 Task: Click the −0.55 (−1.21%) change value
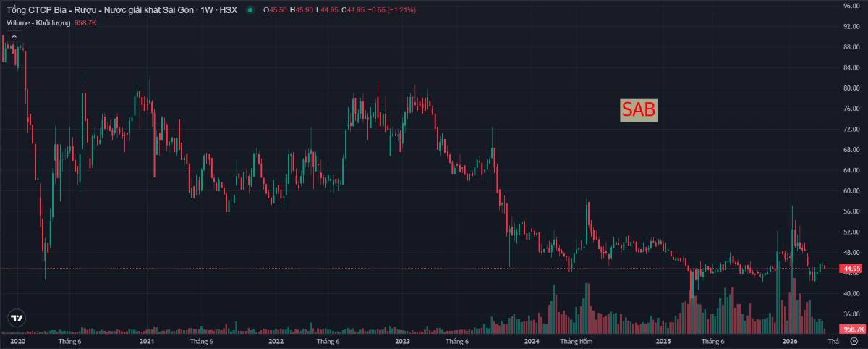392,10
